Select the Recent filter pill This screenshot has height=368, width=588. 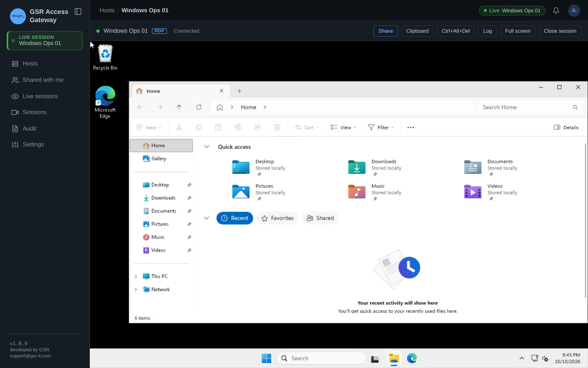click(234, 218)
